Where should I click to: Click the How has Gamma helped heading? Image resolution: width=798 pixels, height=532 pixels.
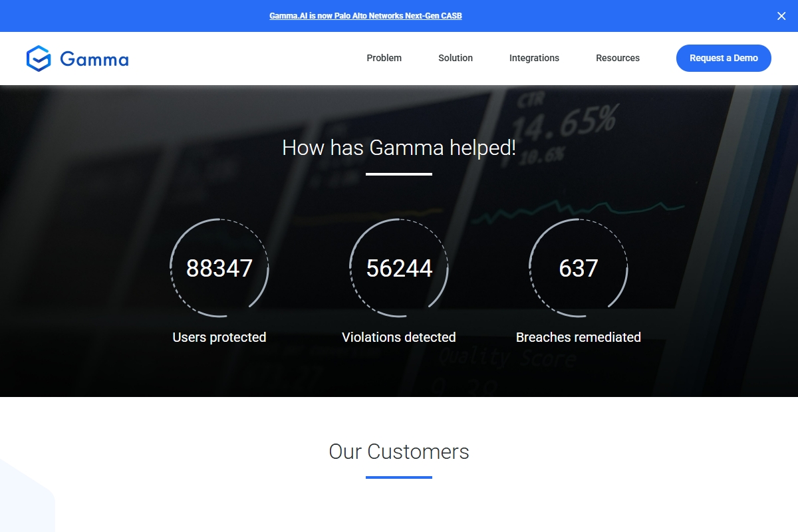click(398, 148)
